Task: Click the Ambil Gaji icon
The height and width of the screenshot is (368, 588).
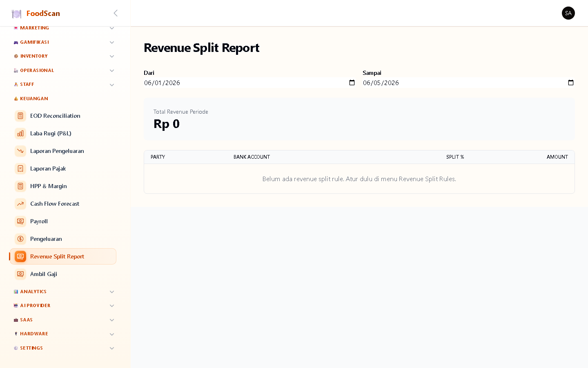Action: tap(20, 274)
